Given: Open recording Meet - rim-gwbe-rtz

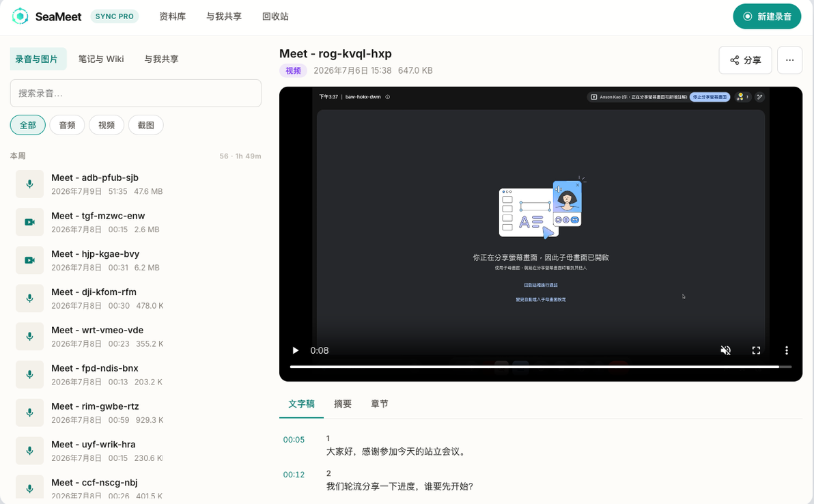Looking at the screenshot, I should point(135,412).
